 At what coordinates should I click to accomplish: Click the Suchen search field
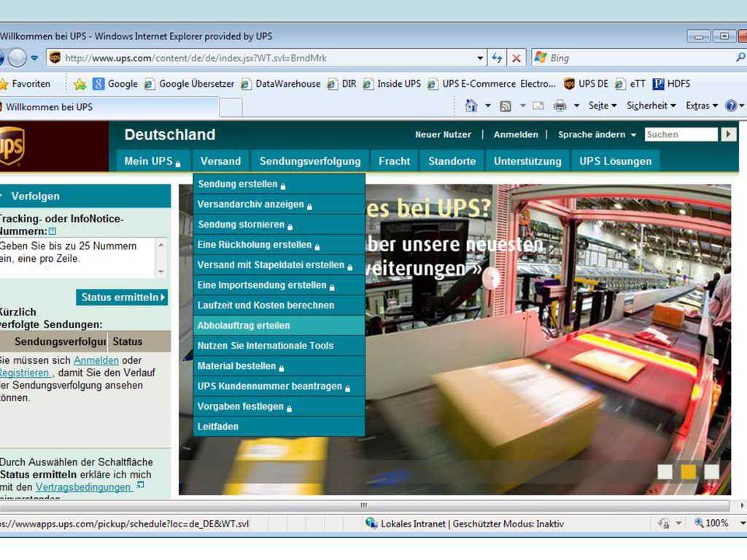(x=681, y=135)
